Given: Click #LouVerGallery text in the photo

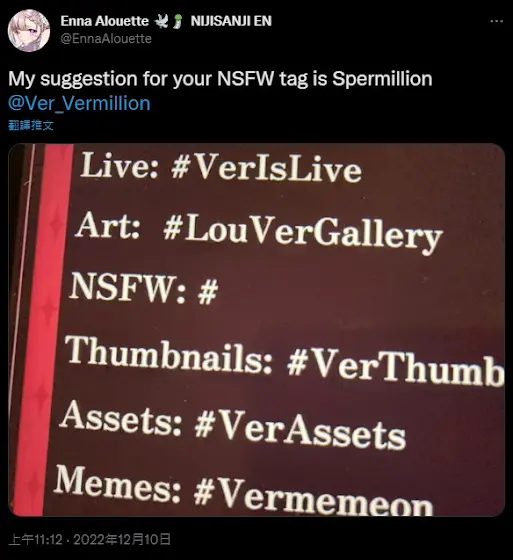Looking at the screenshot, I should click(x=303, y=232).
